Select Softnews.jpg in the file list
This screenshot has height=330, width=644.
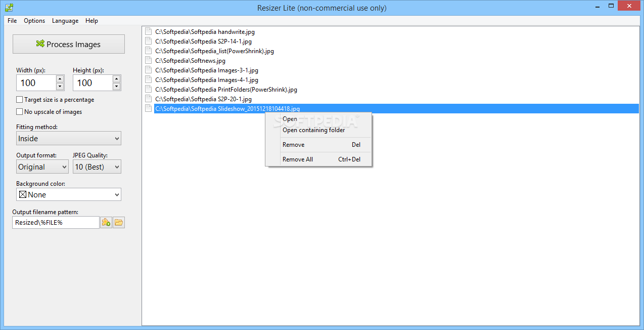point(190,60)
